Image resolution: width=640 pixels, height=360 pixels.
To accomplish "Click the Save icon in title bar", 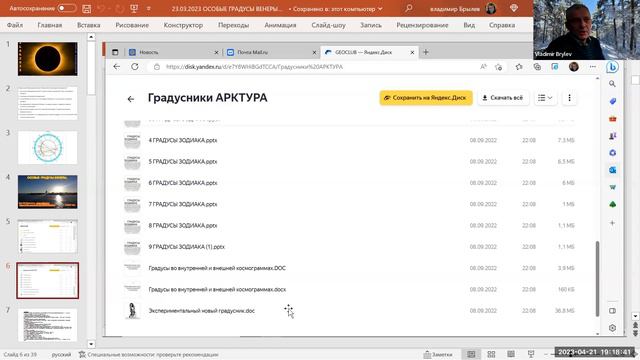I will coord(87,9).
